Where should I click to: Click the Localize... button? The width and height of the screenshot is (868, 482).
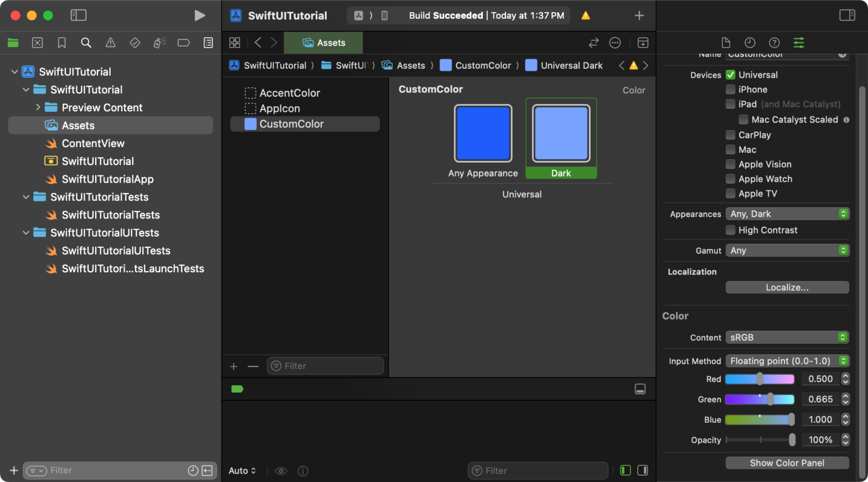(x=787, y=287)
